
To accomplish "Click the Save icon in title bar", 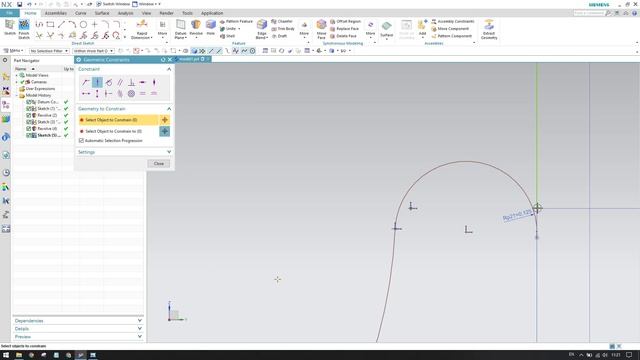I will click(x=19, y=4).
